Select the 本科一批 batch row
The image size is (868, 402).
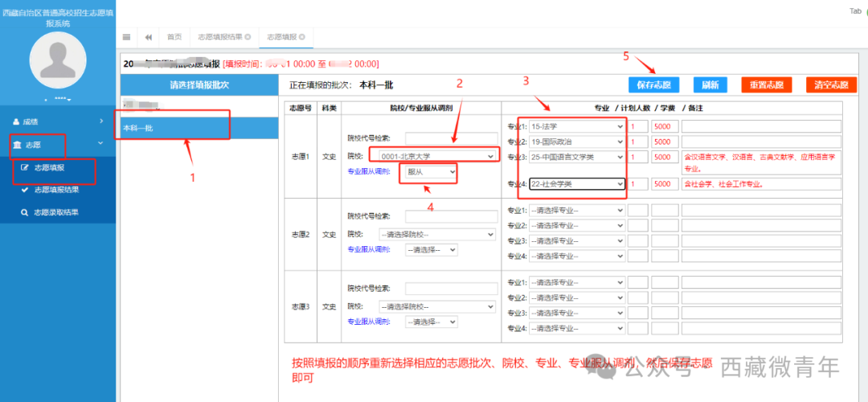pos(199,128)
